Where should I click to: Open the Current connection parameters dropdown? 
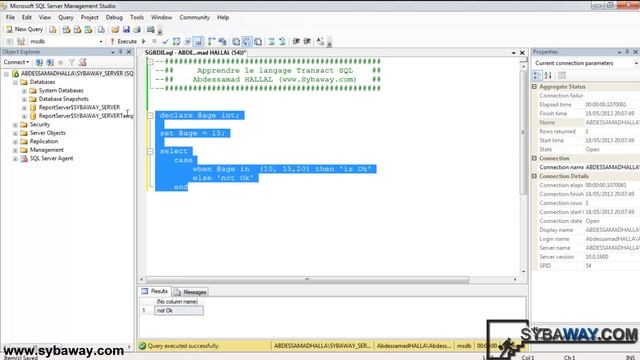click(x=636, y=63)
